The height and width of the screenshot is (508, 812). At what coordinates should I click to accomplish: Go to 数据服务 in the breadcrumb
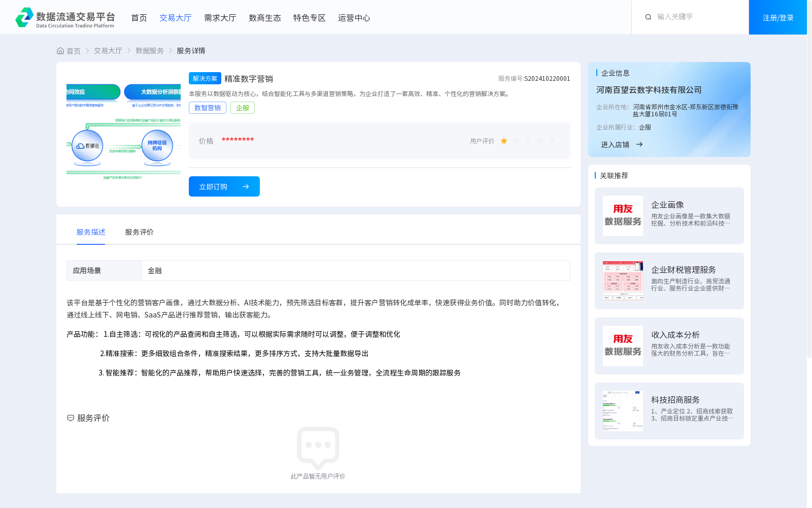(x=150, y=51)
